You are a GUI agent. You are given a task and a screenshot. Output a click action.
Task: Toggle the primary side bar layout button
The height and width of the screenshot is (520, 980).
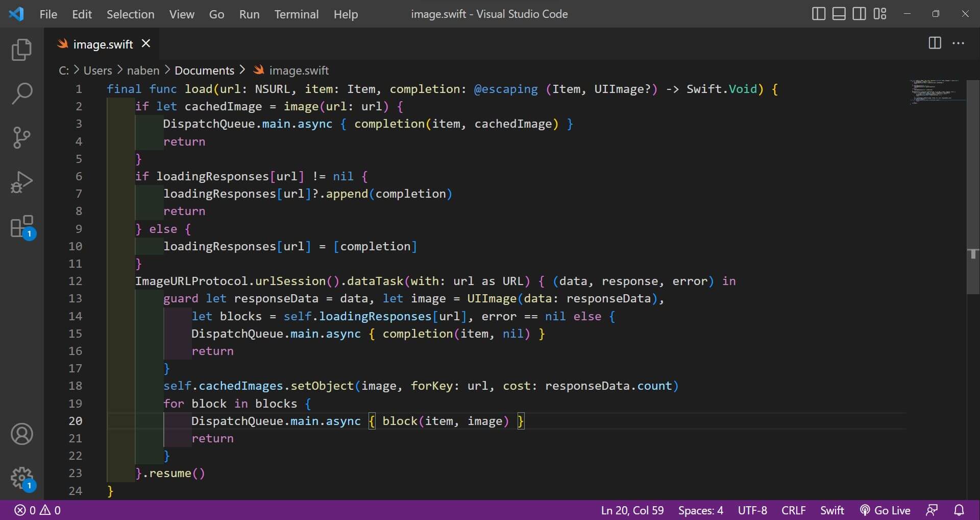pyautogui.click(x=818, y=14)
